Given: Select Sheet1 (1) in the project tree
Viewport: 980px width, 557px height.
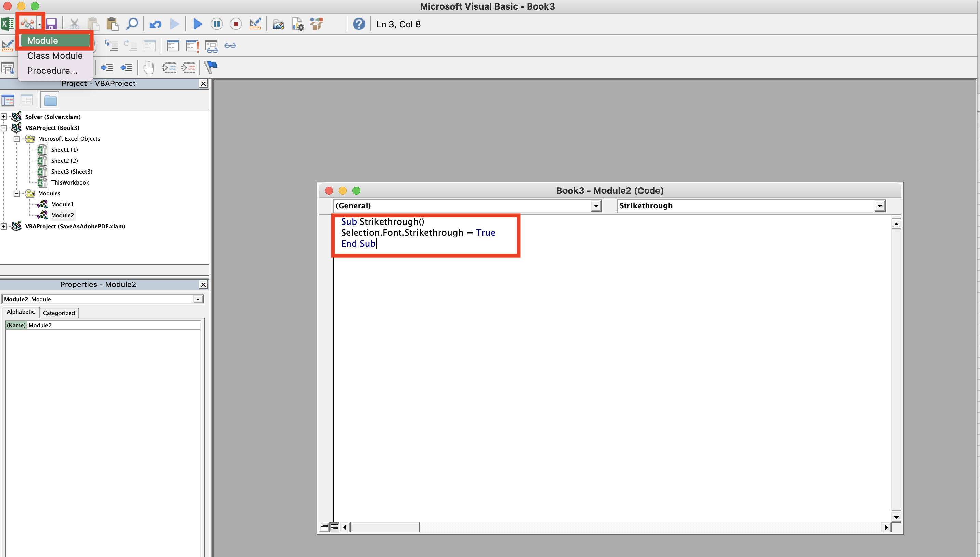Looking at the screenshot, I should point(64,150).
